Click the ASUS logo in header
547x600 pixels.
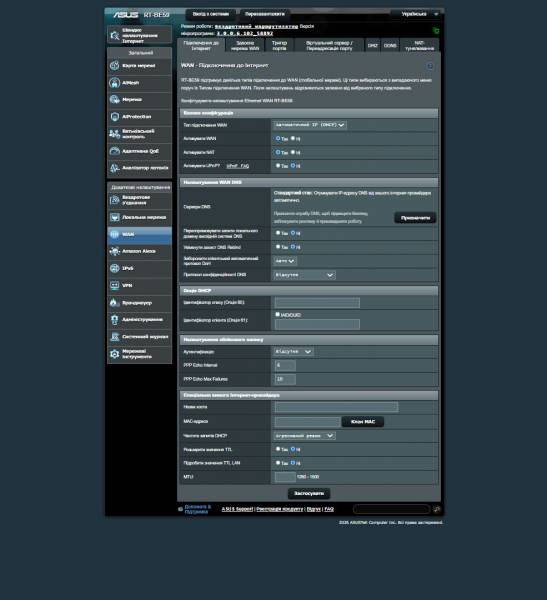tap(126, 15)
